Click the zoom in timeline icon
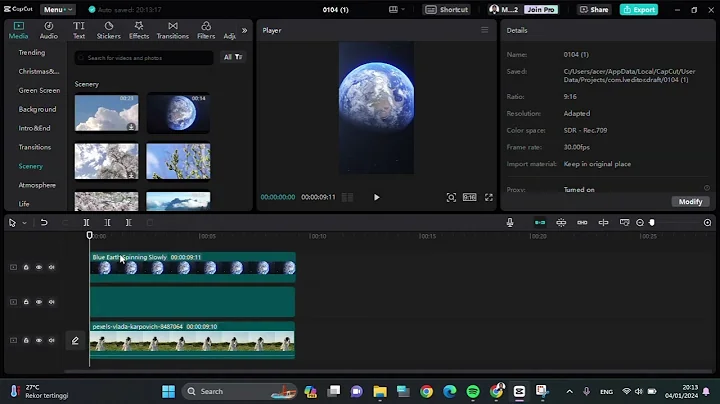720x404 pixels. [707, 223]
